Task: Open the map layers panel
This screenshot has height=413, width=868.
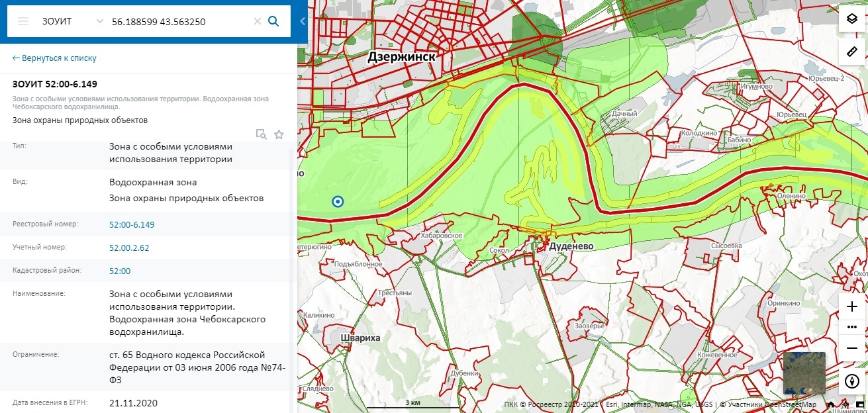Action: (x=851, y=19)
